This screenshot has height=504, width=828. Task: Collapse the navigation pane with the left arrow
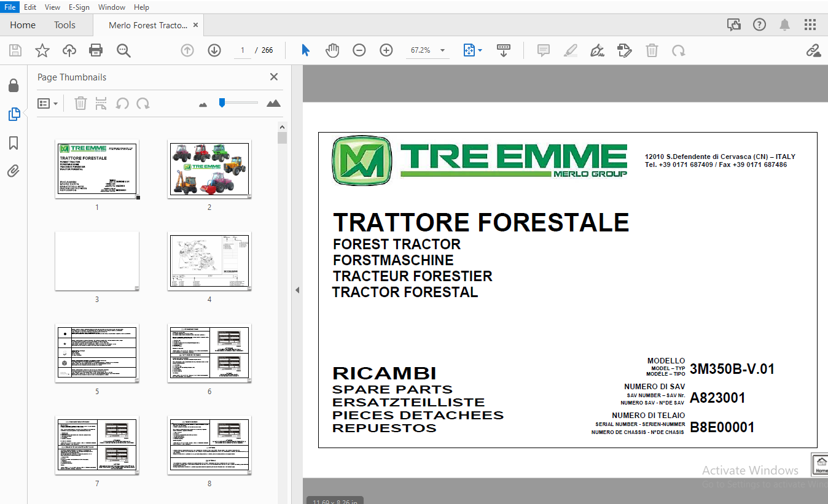[x=297, y=290]
